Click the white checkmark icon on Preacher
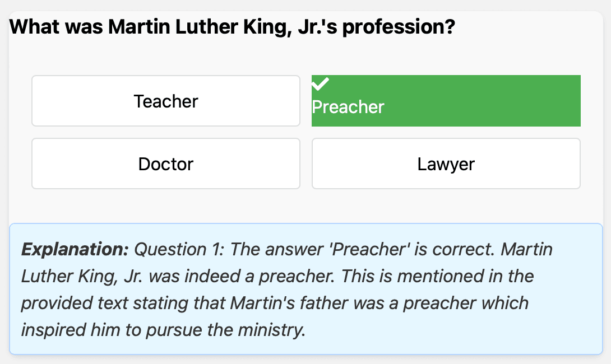611x364 pixels. 320,85
